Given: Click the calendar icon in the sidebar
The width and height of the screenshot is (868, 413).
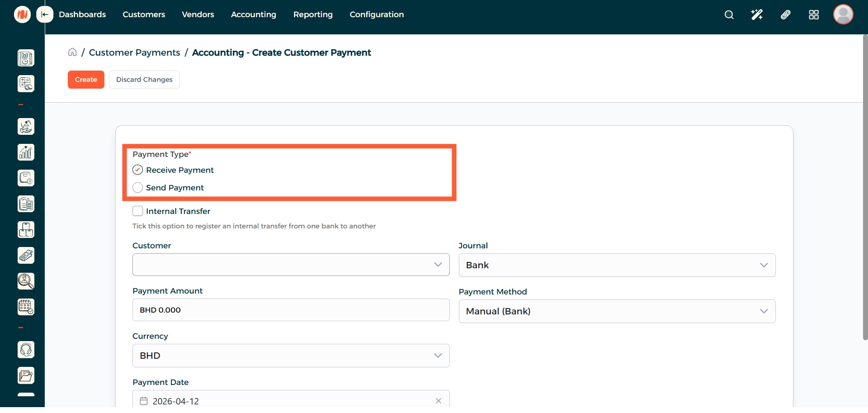Looking at the screenshot, I should point(26,307).
